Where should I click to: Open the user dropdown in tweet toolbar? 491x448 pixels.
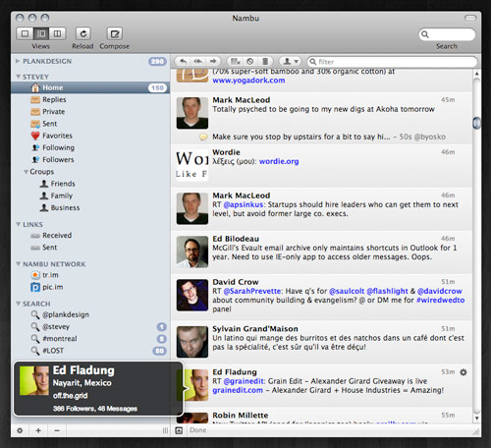pos(291,61)
